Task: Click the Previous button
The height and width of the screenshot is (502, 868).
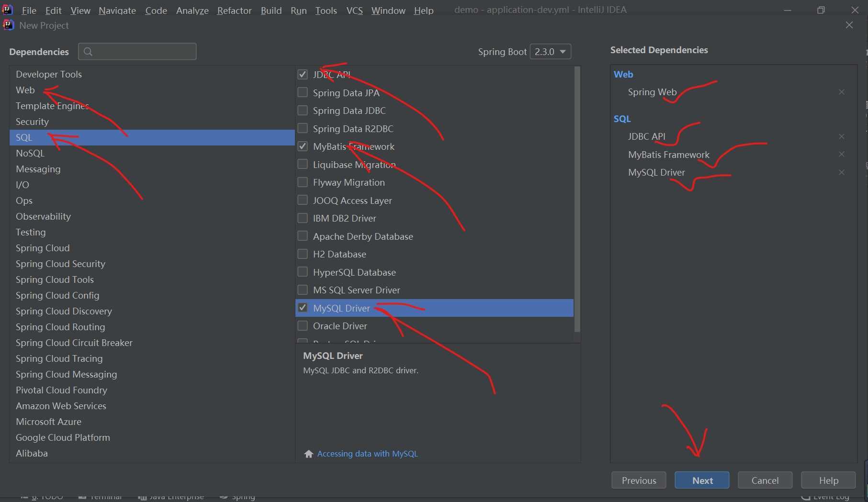Action: 639,480
